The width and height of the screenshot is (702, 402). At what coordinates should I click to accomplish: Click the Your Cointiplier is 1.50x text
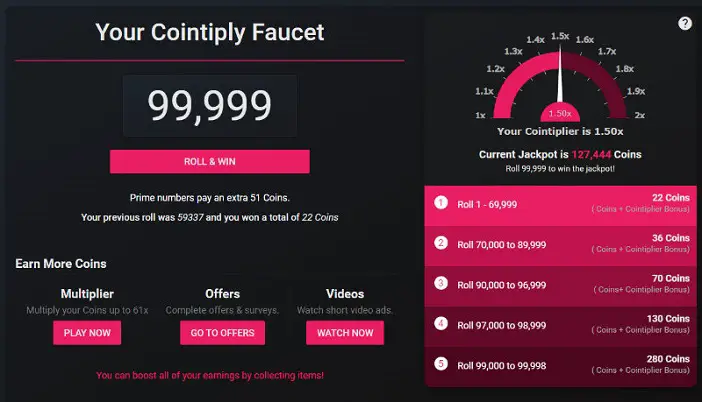tap(560, 131)
